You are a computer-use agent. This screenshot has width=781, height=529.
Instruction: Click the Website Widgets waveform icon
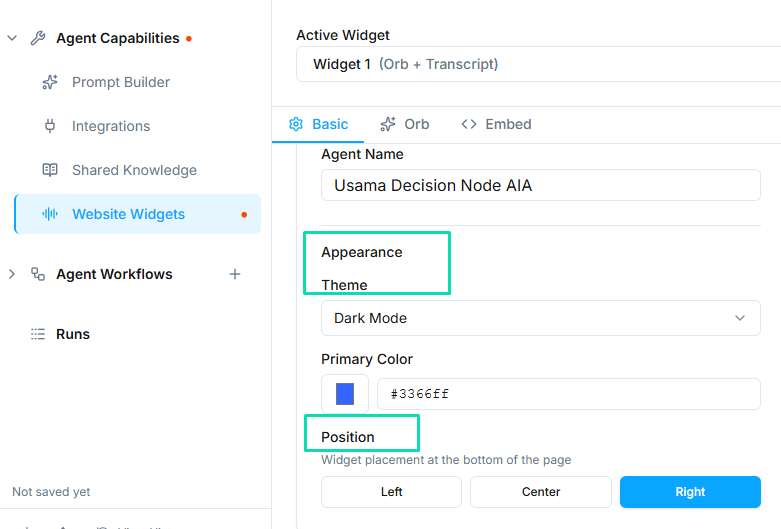tap(50, 214)
